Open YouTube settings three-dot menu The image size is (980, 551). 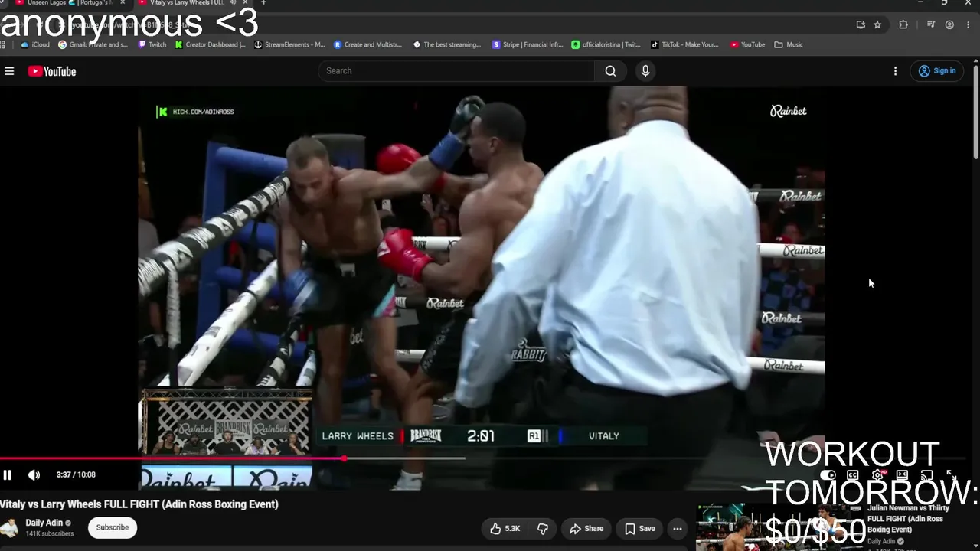[x=895, y=71]
